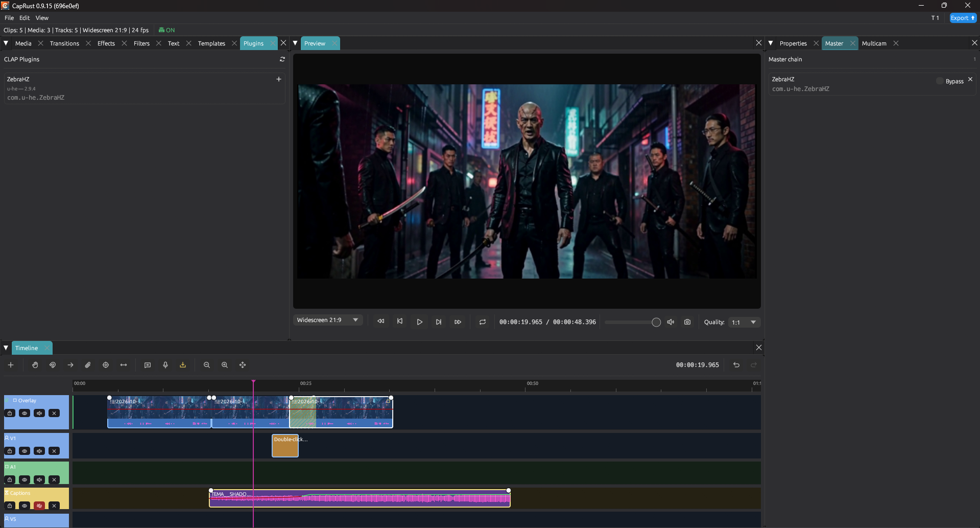The height and width of the screenshot is (528, 980).
Task: Switch to the Multicam tab
Action: (x=874, y=43)
